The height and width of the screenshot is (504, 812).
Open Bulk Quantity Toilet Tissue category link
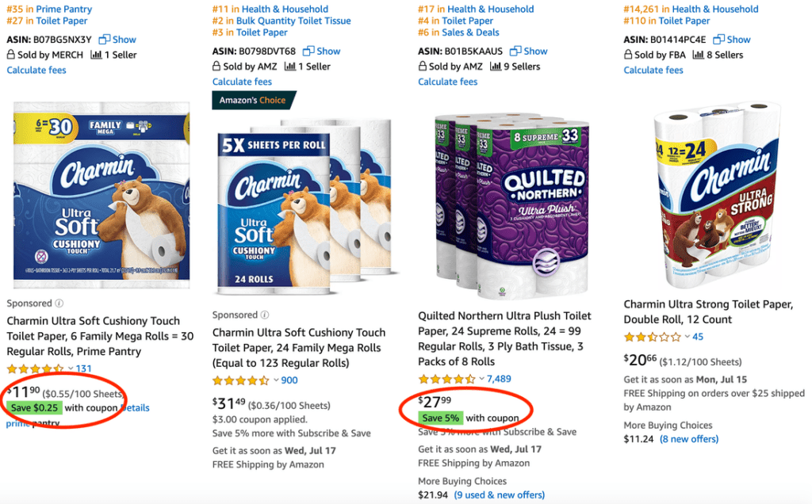(293, 21)
